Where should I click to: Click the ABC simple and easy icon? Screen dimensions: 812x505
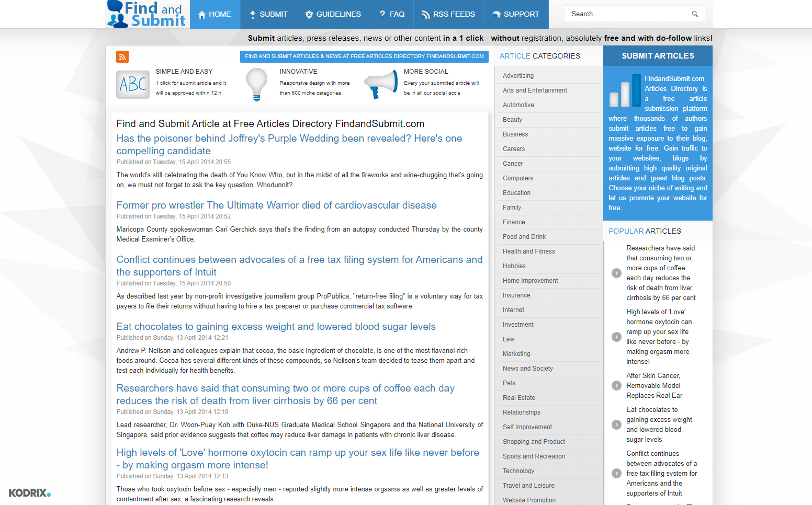[133, 85]
